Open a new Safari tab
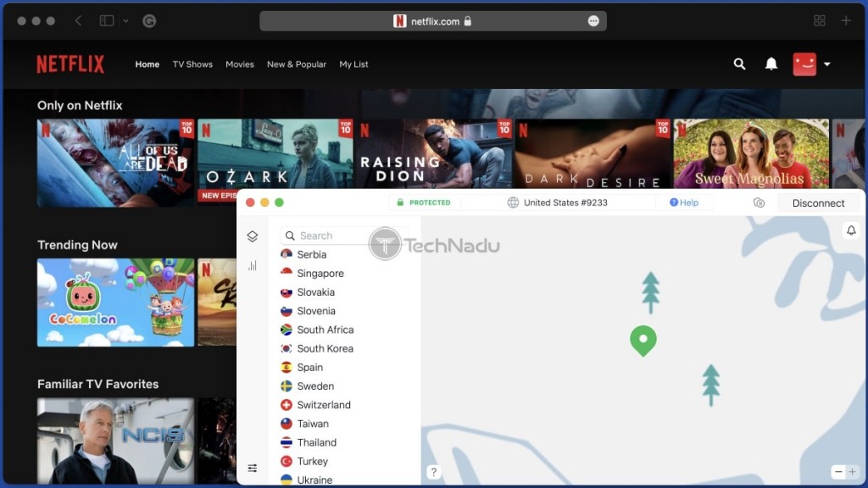Image resolution: width=868 pixels, height=488 pixels. click(x=846, y=21)
